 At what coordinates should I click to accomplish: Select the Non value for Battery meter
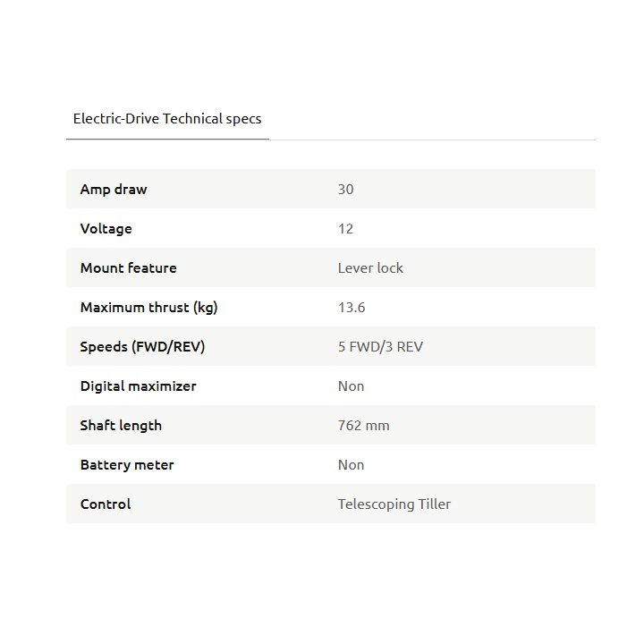(x=352, y=465)
